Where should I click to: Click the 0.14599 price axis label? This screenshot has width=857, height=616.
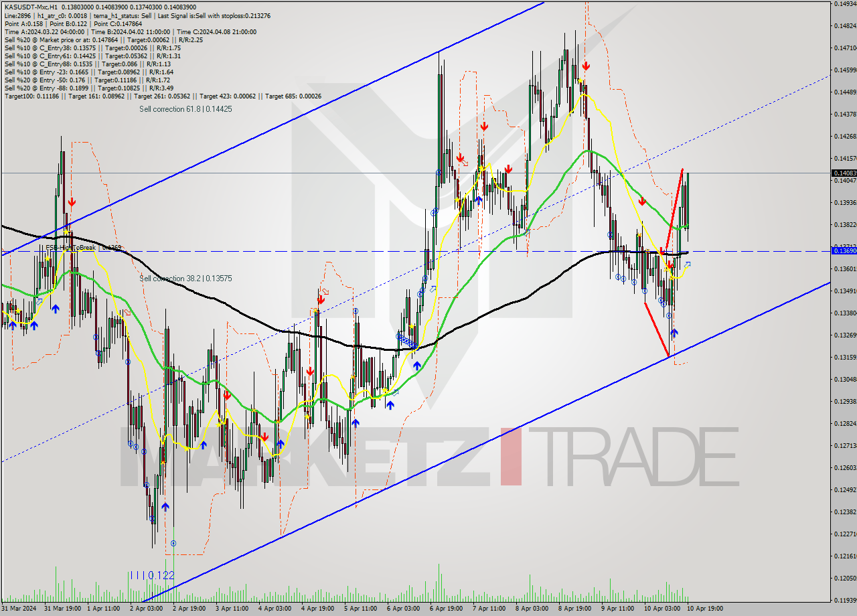(844, 70)
